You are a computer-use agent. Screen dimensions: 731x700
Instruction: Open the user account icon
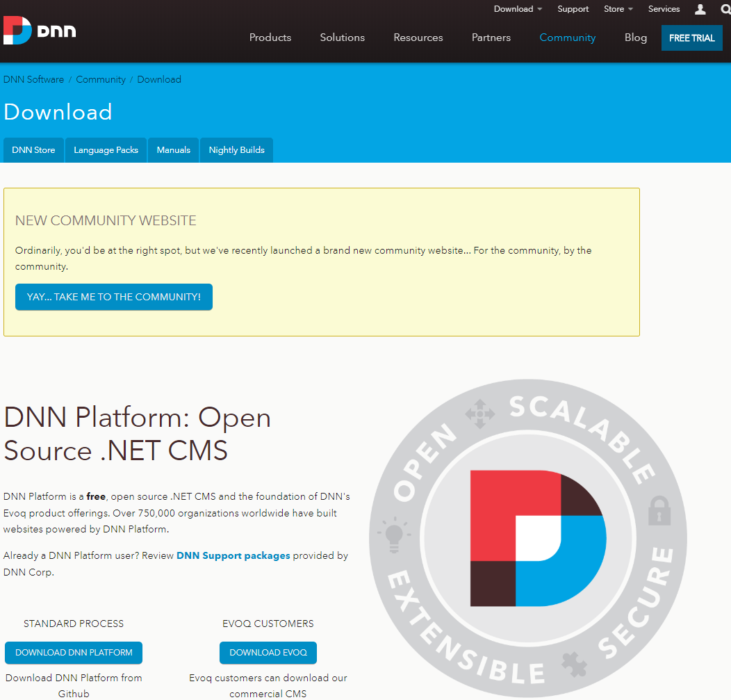pos(700,9)
